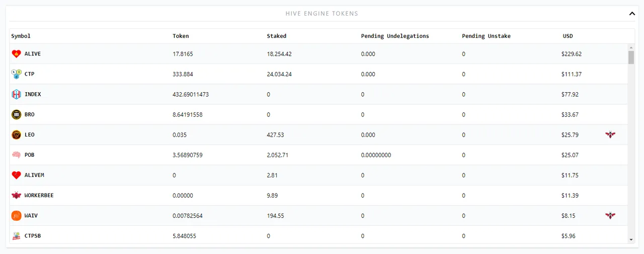Select the POB symbol label
The width and height of the screenshot is (644, 254).
pos(30,155)
